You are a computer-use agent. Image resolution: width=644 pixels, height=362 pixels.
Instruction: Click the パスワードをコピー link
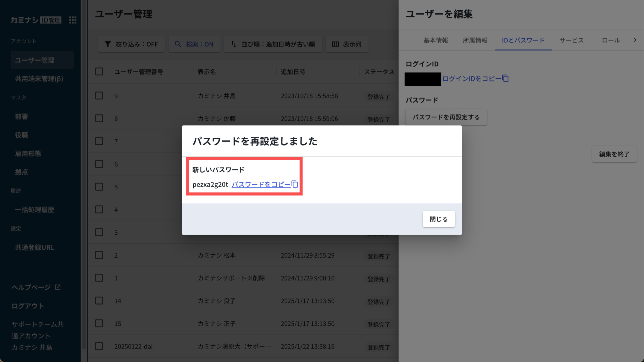tap(261, 185)
